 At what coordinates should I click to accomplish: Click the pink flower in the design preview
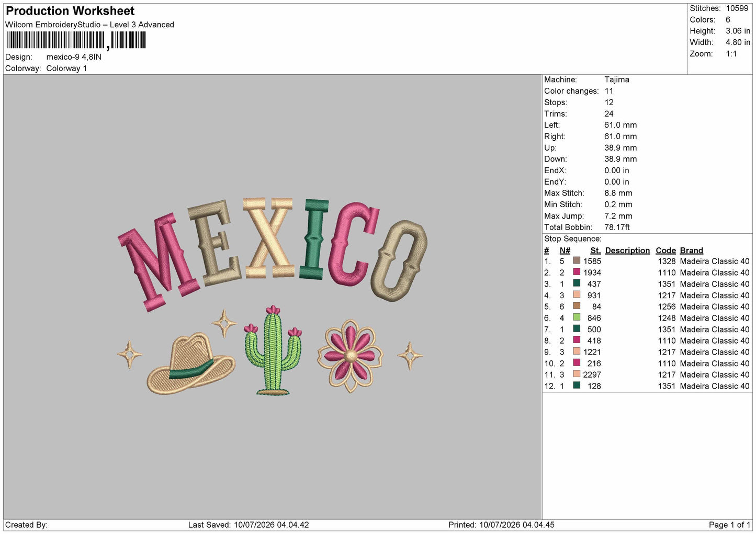(x=350, y=356)
